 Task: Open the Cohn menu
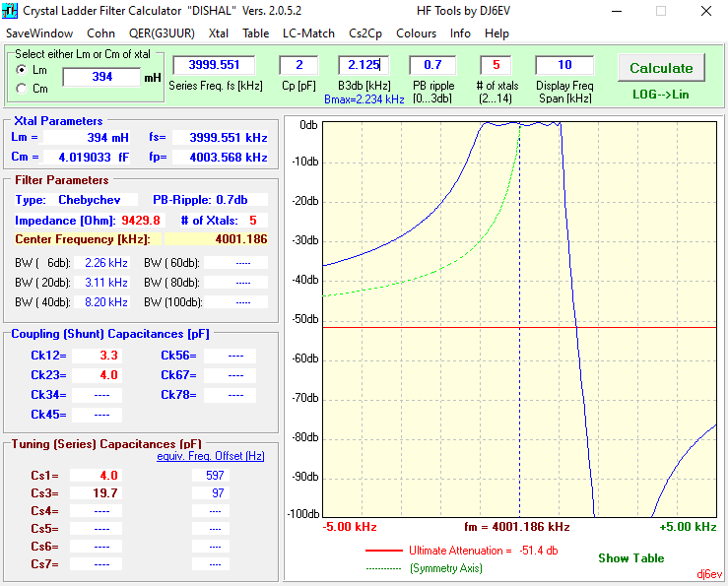(100, 33)
